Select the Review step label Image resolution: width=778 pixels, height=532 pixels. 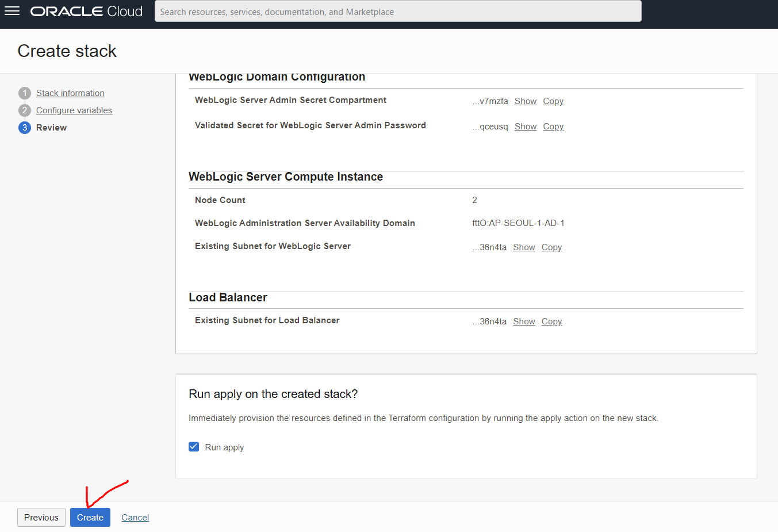(51, 128)
